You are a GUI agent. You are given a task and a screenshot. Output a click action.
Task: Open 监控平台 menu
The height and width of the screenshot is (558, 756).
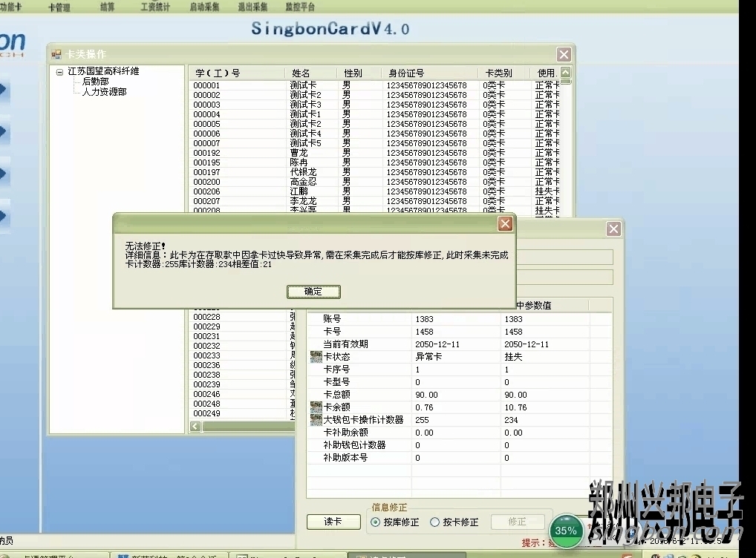(300, 7)
